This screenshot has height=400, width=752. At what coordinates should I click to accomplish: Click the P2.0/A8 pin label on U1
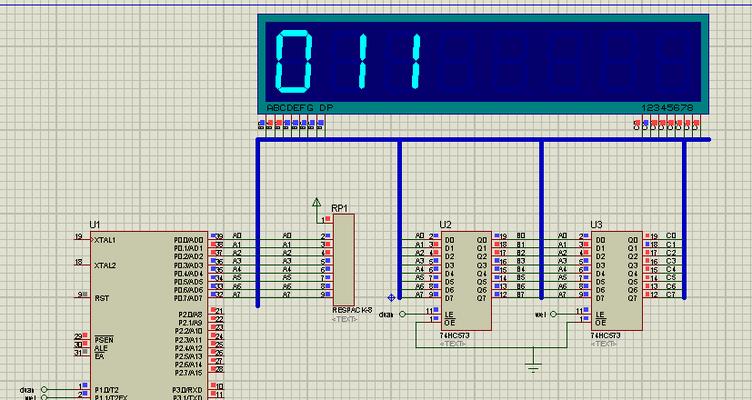[188, 314]
